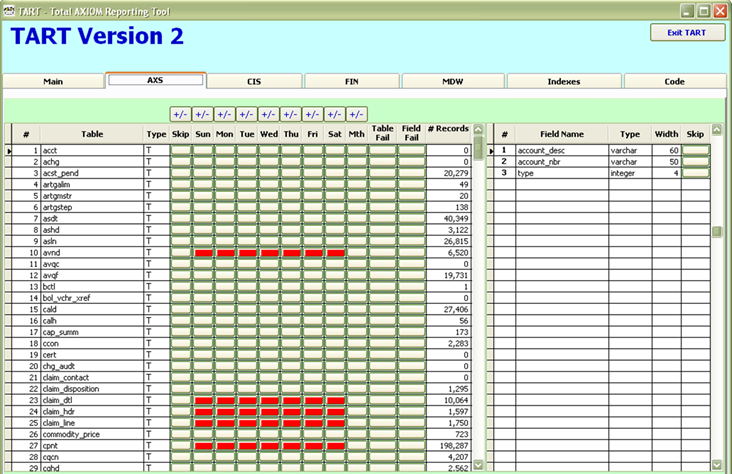The height and width of the screenshot is (474, 732).
Task: Select the AXS tab
Action: pyautogui.click(x=155, y=80)
